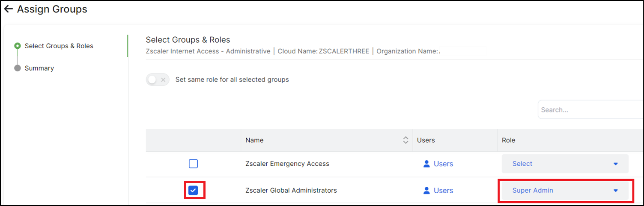Click the Name column sort arrows
This screenshot has height=206, width=644.
pyautogui.click(x=405, y=140)
